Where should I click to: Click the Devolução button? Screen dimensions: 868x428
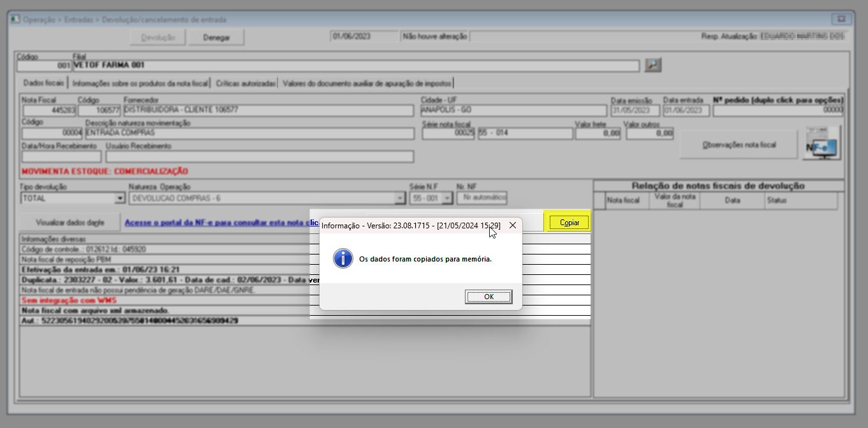pos(158,38)
